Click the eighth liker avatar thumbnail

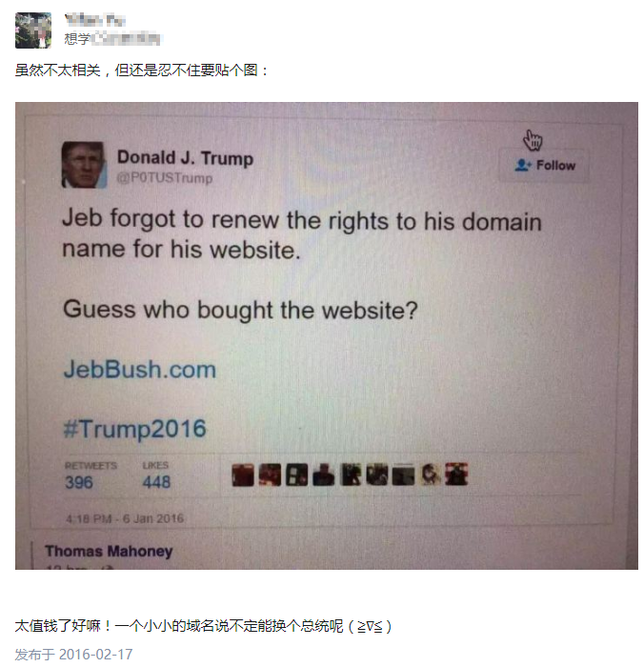tap(431, 475)
